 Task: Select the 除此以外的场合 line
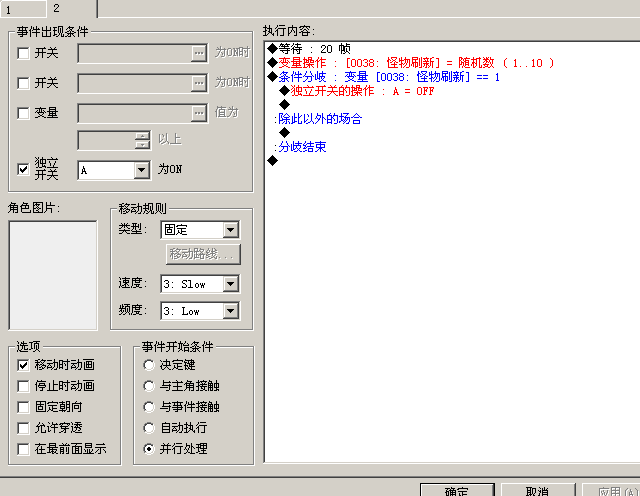(318, 119)
